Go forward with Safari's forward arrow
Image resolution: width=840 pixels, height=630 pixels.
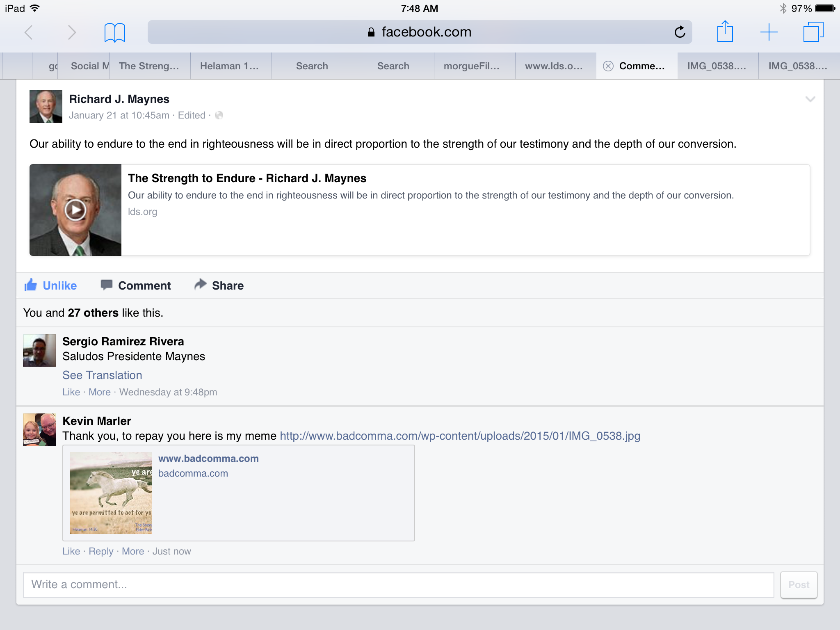tap(72, 32)
